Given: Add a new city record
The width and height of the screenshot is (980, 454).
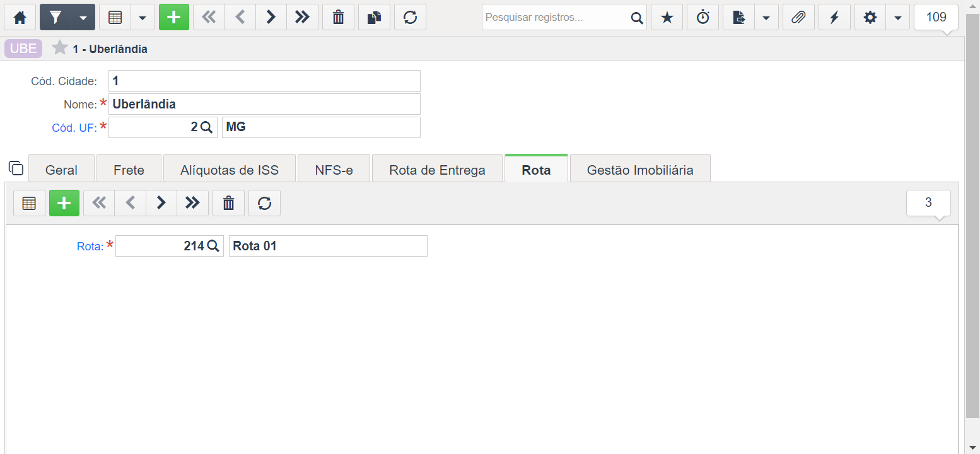Looking at the screenshot, I should [174, 17].
